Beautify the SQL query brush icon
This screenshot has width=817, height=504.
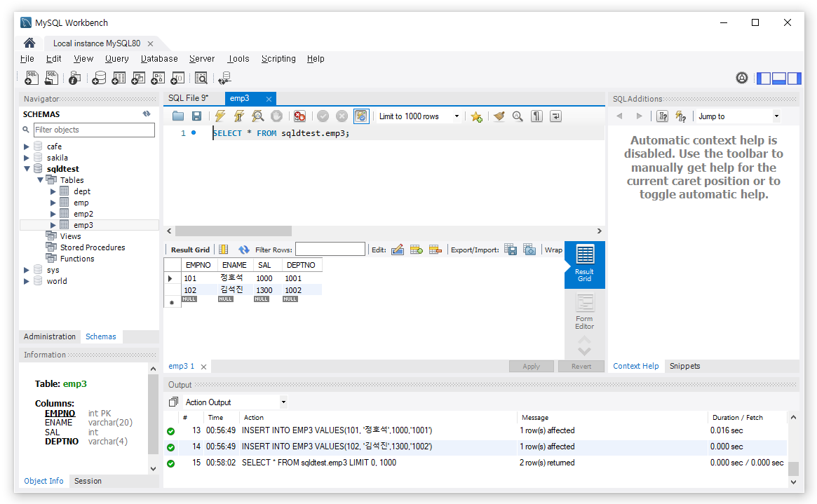coord(499,116)
